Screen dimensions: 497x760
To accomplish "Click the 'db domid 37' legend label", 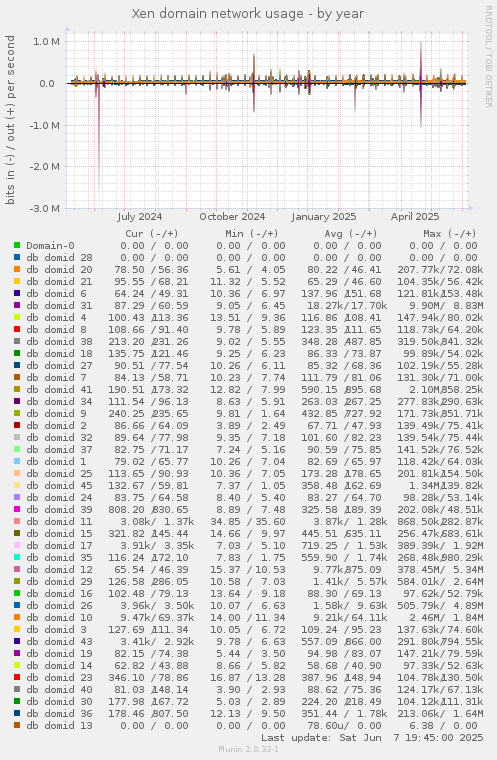I will coord(59,450).
